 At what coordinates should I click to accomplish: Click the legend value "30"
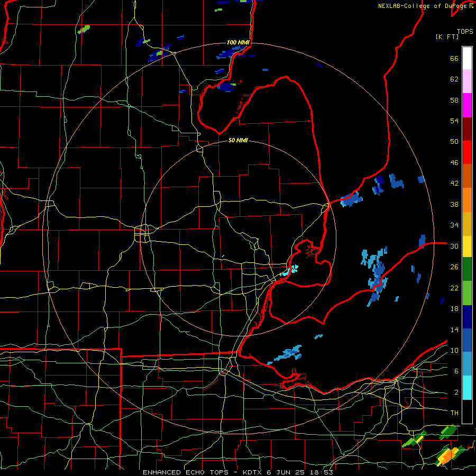[454, 246]
